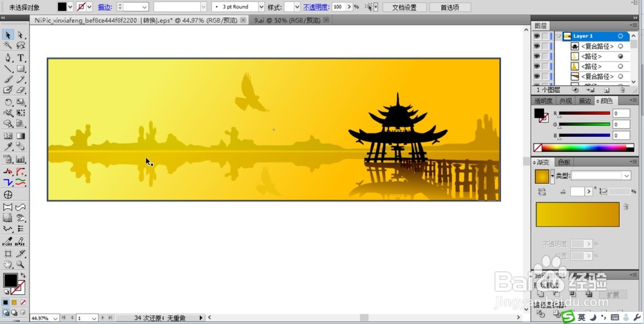The height and width of the screenshot is (324, 644).
Task: Click the R red color slider
Action: point(584,113)
